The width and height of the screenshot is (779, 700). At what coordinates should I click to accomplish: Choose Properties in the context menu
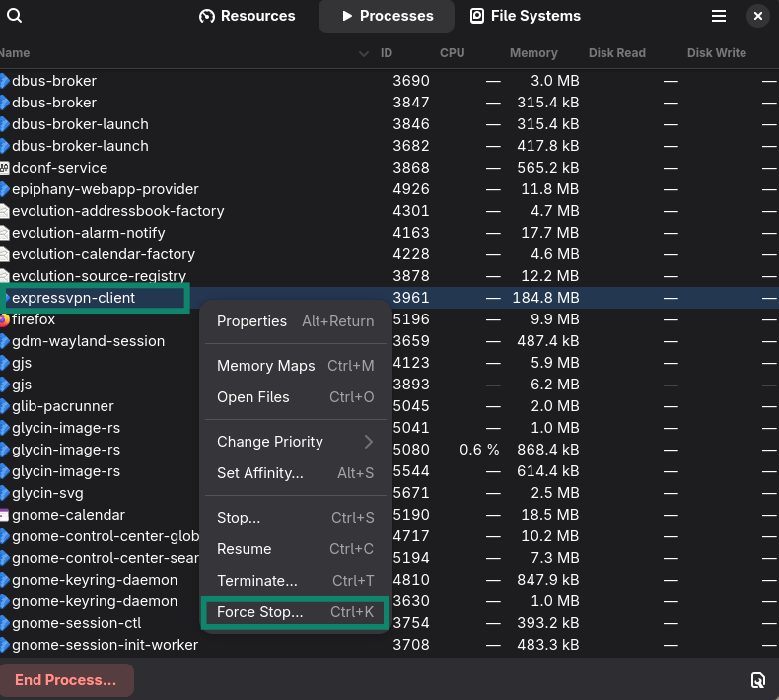coord(296,321)
